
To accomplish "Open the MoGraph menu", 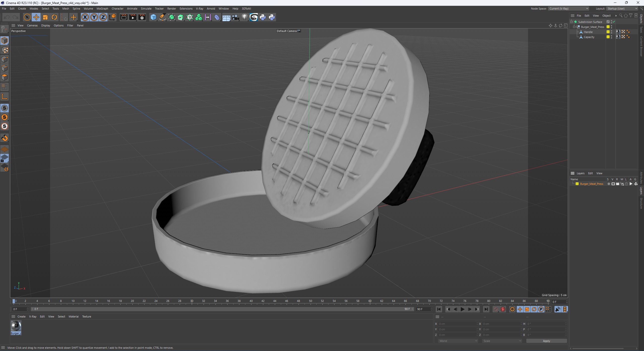I will click(102, 9).
